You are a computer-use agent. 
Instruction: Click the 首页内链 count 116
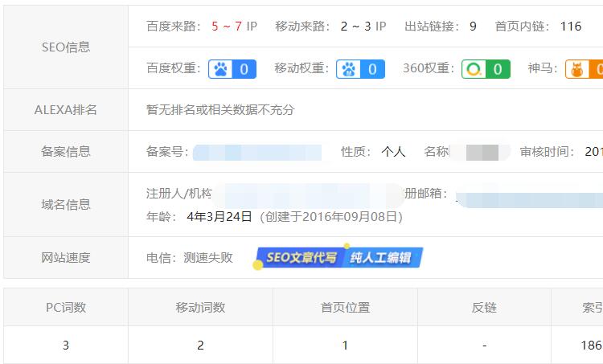click(571, 27)
